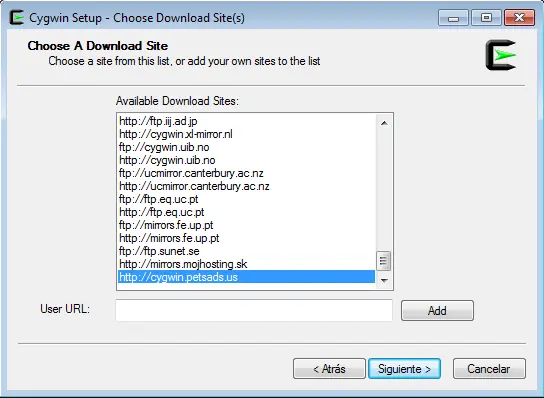The image size is (544, 398).
Task: Minimize the Cygwin Setup window
Action: 453,18
